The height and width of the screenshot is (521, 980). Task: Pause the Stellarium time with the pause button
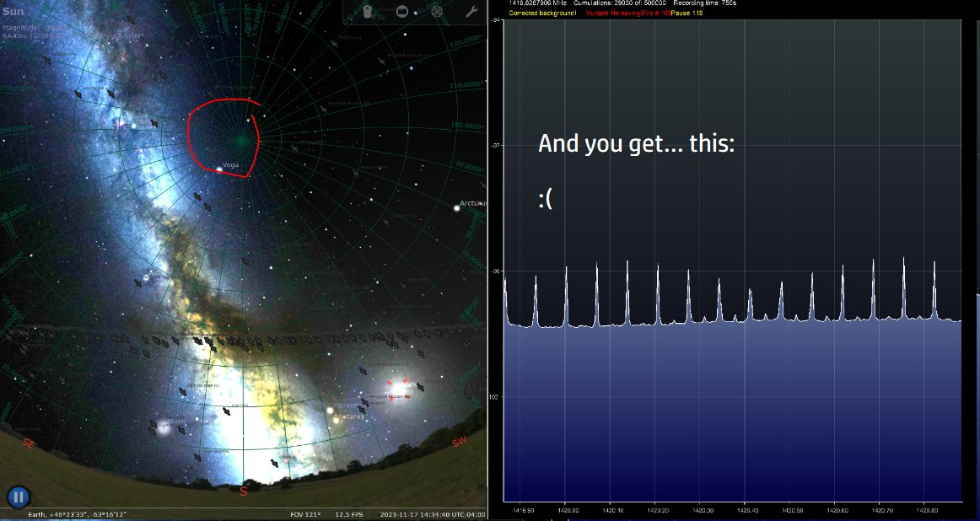pyautogui.click(x=18, y=497)
